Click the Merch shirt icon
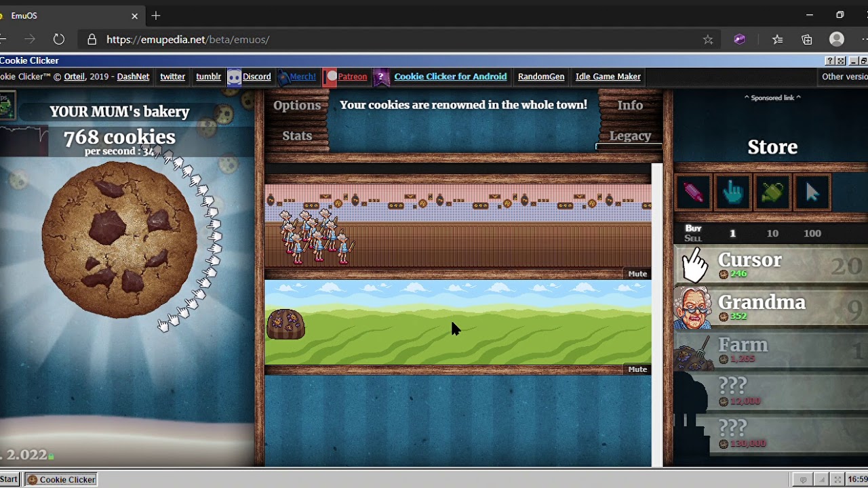868x488 pixels. (284, 77)
